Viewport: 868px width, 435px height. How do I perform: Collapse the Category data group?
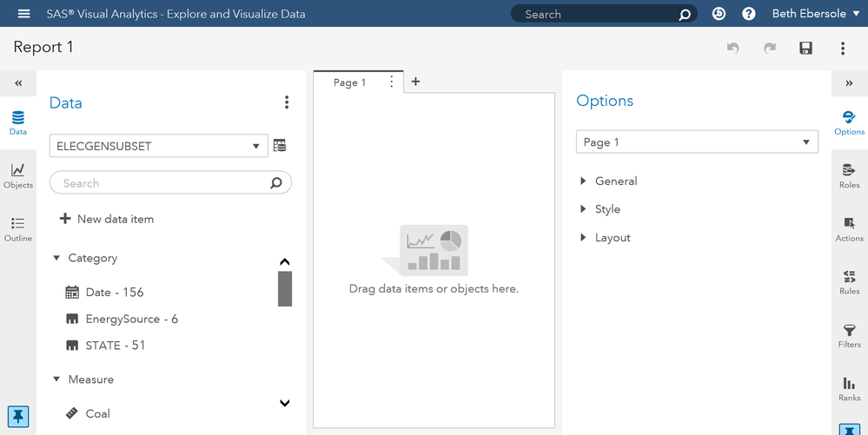coord(56,258)
